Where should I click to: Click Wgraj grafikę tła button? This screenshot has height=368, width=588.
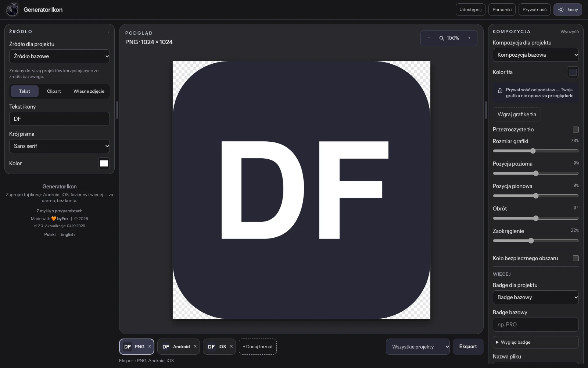click(x=517, y=114)
